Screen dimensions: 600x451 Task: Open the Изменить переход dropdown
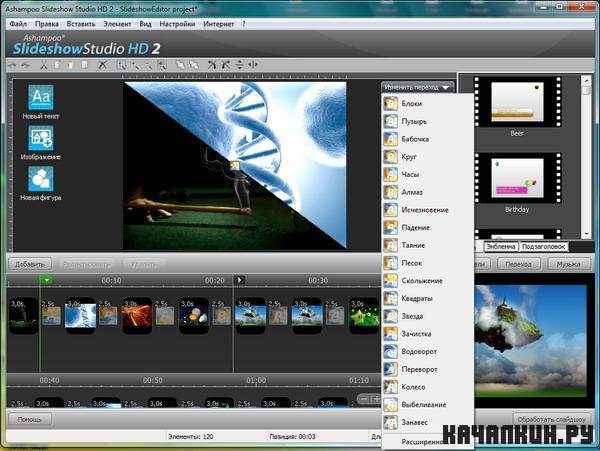pyautogui.click(x=417, y=88)
